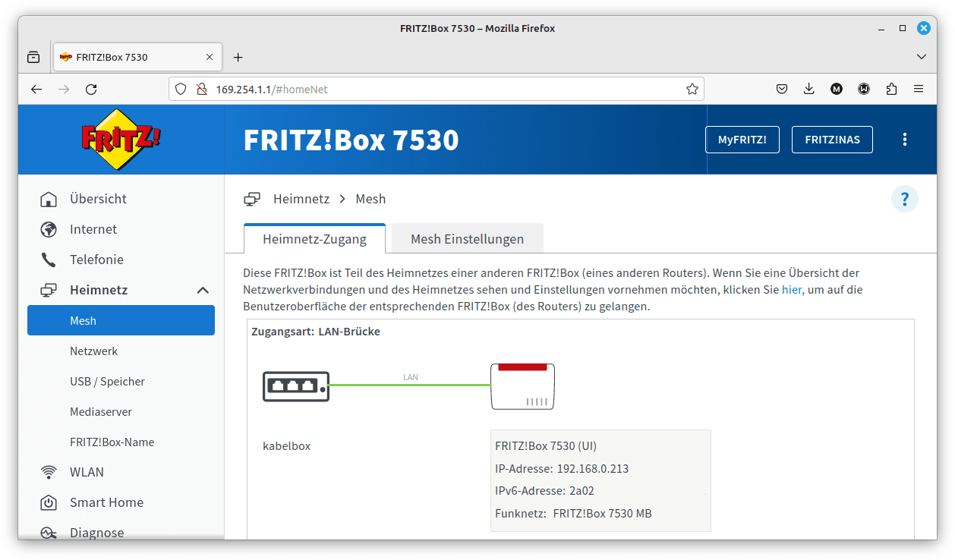
Task: Click the 'kabelbox' device name
Action: [x=287, y=445]
